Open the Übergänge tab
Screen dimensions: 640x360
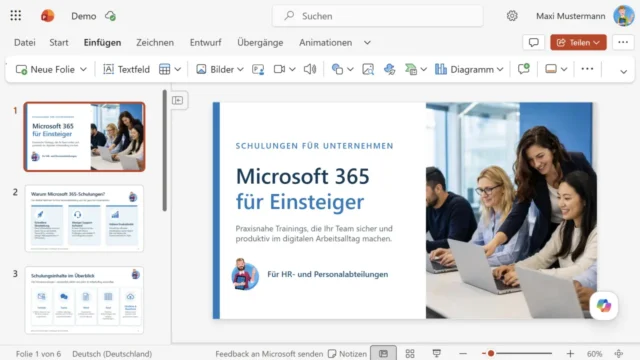click(260, 42)
